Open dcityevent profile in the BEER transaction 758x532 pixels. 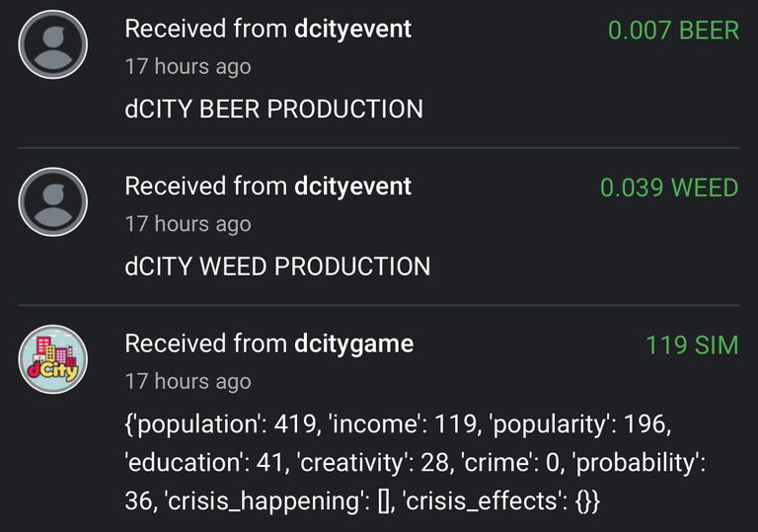pos(353,29)
